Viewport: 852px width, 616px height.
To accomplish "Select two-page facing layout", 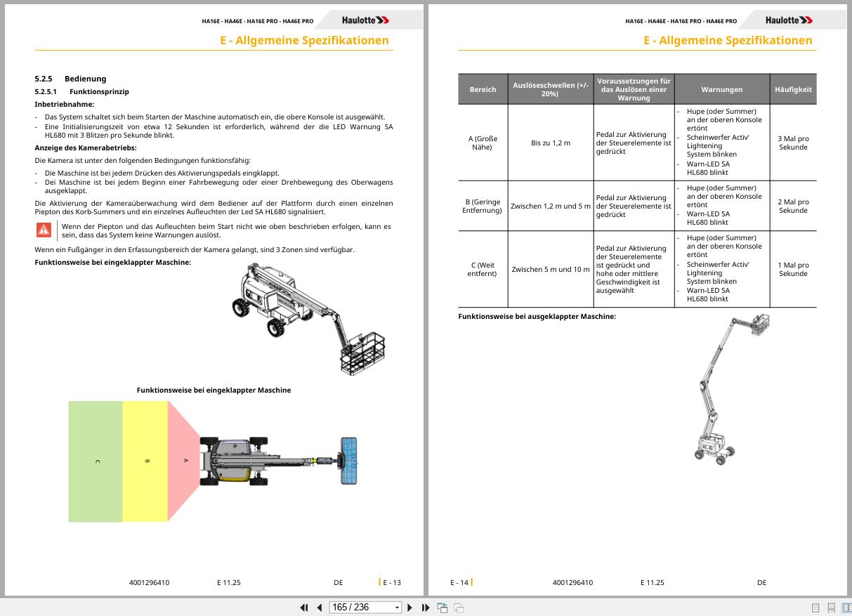I will coord(846,608).
